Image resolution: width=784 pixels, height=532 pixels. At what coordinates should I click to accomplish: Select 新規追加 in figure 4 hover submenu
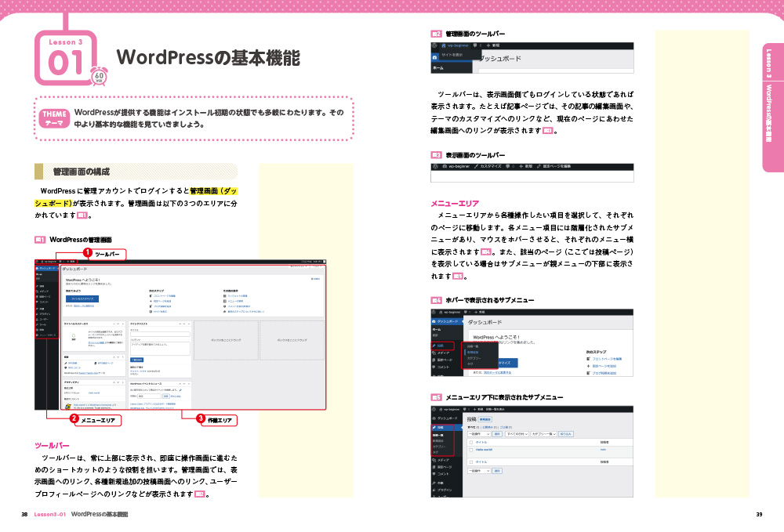473,352
